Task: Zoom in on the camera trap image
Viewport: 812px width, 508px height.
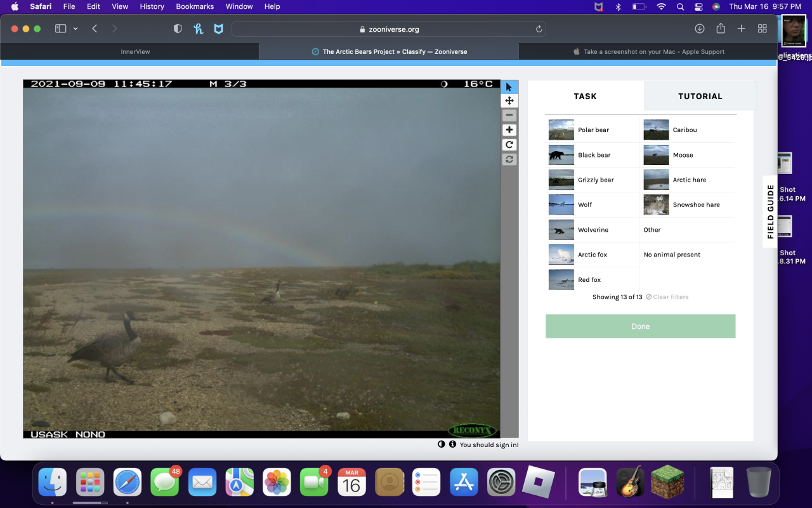Action: [509, 130]
